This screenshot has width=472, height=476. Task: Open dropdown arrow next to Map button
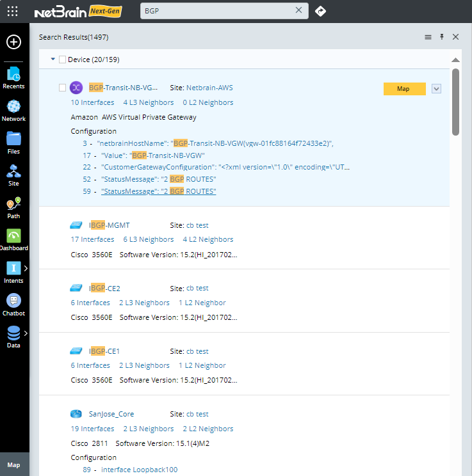click(437, 89)
